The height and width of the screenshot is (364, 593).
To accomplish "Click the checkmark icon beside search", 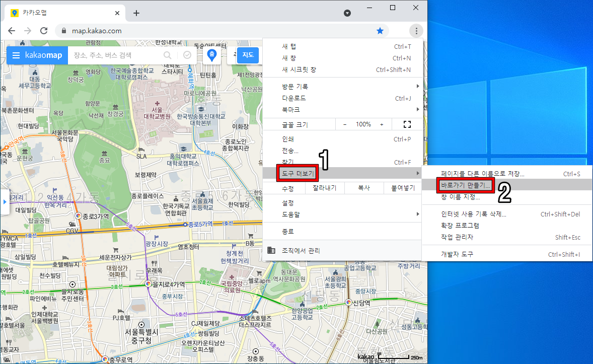I will click(187, 55).
